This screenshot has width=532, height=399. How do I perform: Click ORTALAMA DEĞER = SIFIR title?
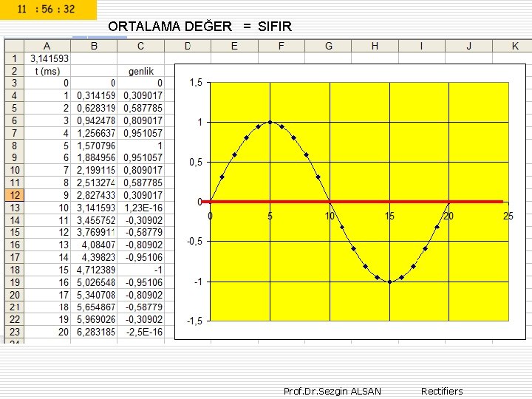click(199, 27)
